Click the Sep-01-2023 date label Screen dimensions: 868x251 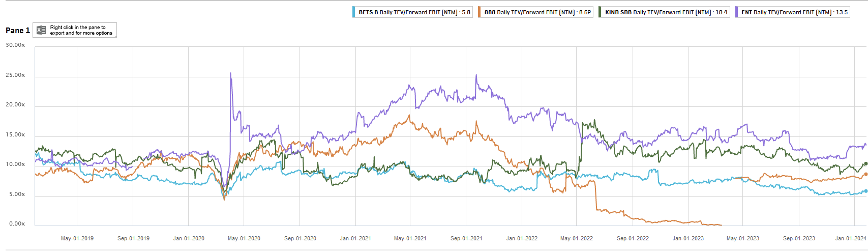click(799, 238)
